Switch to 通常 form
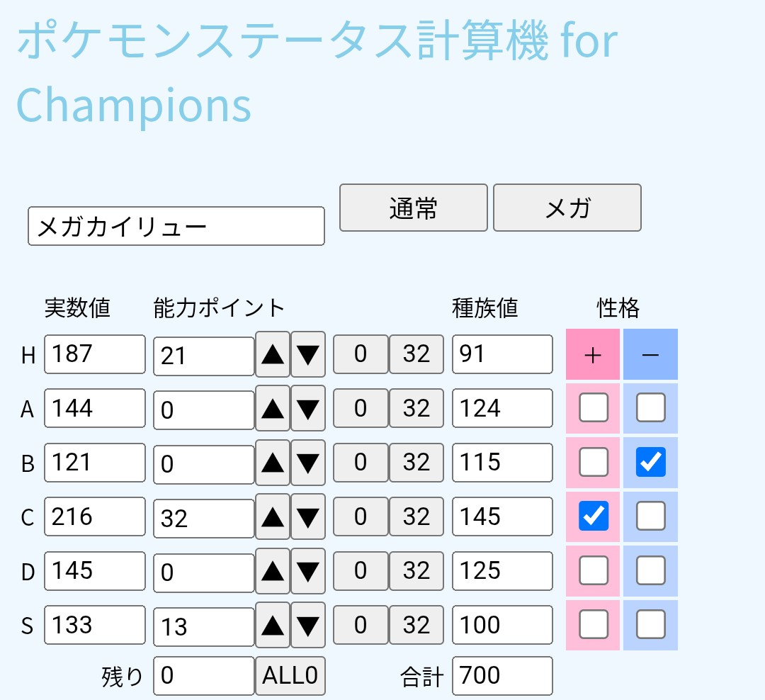This screenshot has height=700, width=765. tap(413, 208)
